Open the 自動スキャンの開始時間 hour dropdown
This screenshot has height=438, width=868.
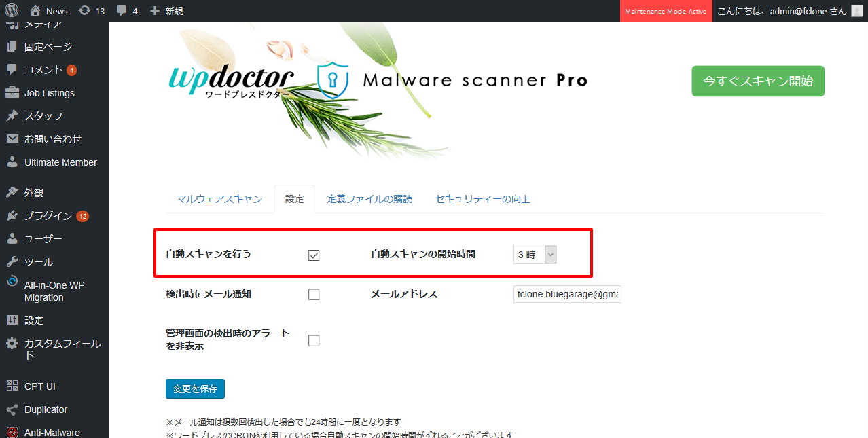[x=535, y=255]
